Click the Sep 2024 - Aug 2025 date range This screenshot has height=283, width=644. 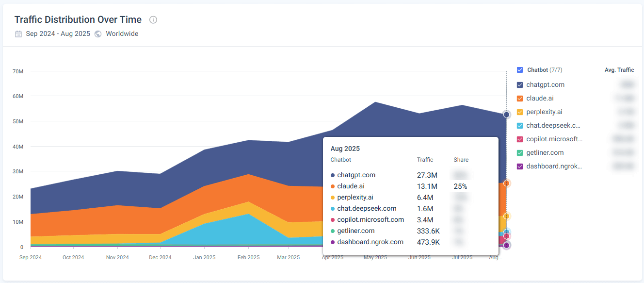[58, 34]
